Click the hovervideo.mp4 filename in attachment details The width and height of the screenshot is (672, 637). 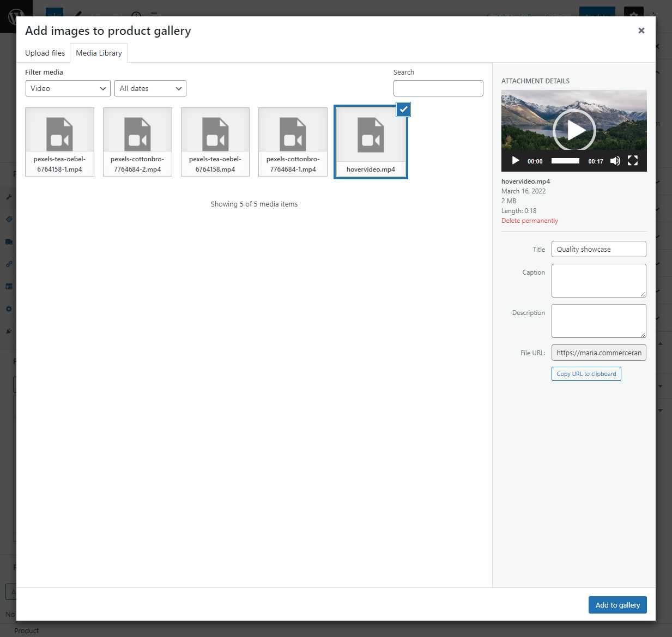click(x=525, y=181)
